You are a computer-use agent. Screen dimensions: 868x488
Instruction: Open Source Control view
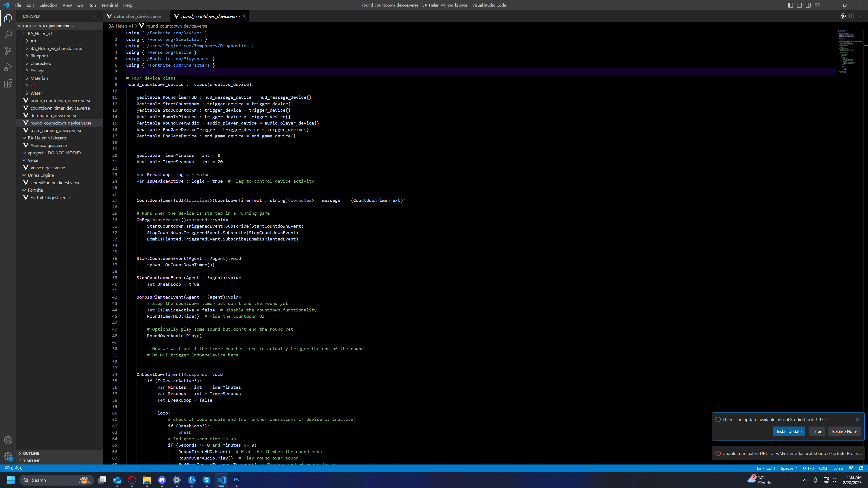point(8,51)
